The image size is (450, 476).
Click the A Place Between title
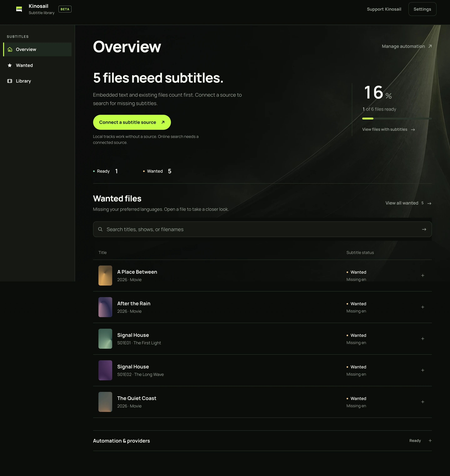pyautogui.click(x=137, y=272)
